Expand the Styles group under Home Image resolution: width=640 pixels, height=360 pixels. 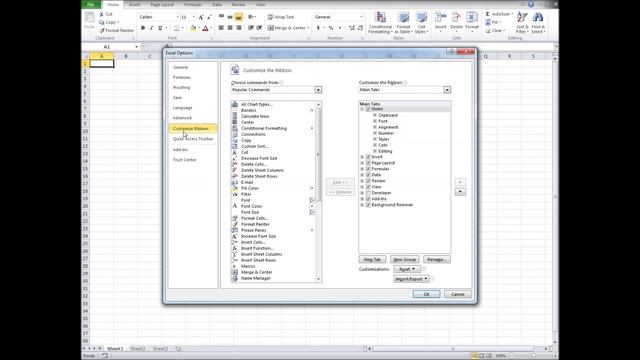[375, 139]
